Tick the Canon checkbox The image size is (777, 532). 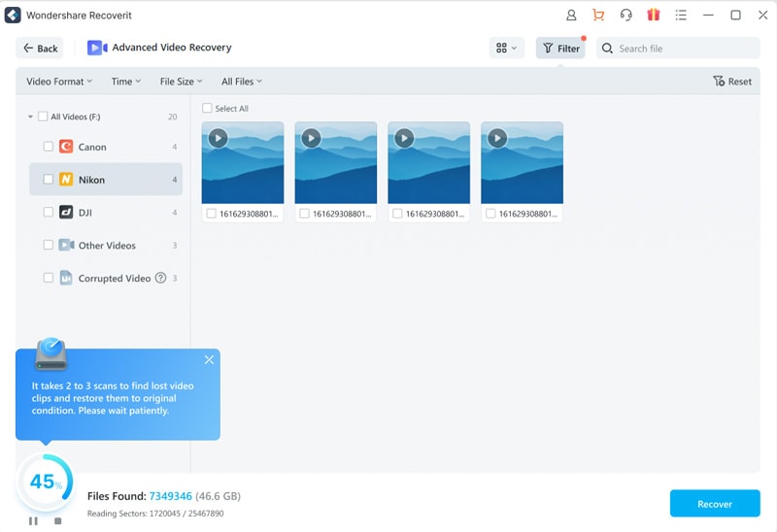(48, 147)
